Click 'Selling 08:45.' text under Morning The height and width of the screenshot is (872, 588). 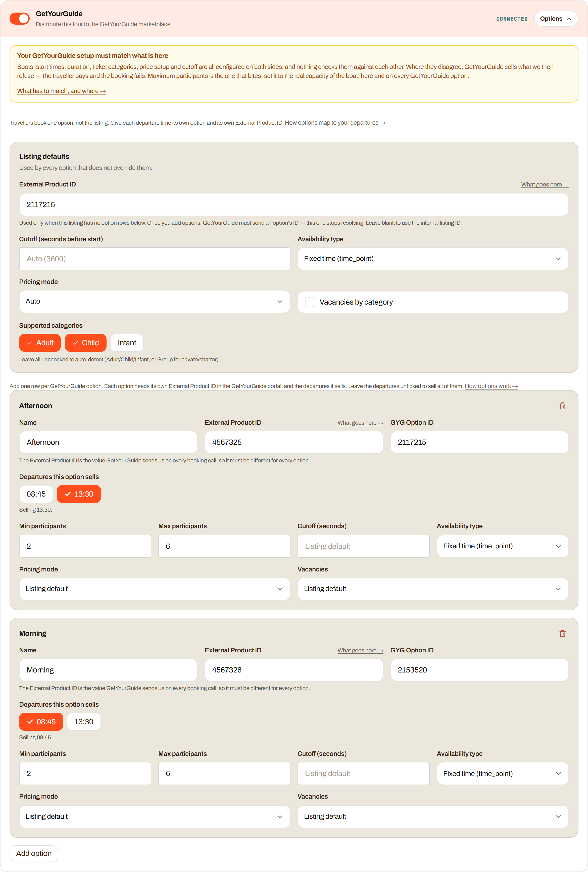click(x=36, y=737)
